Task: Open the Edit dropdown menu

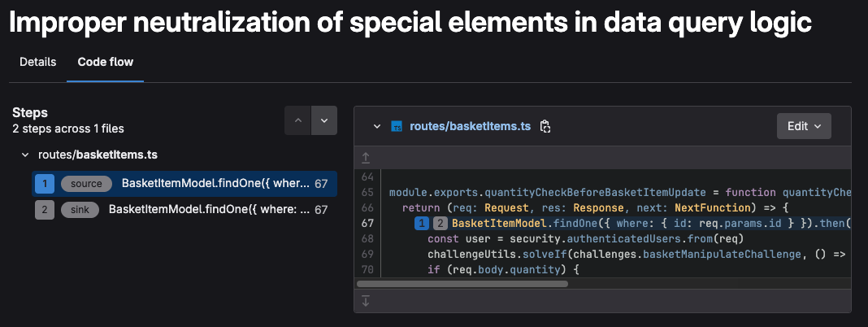Action: [x=803, y=126]
